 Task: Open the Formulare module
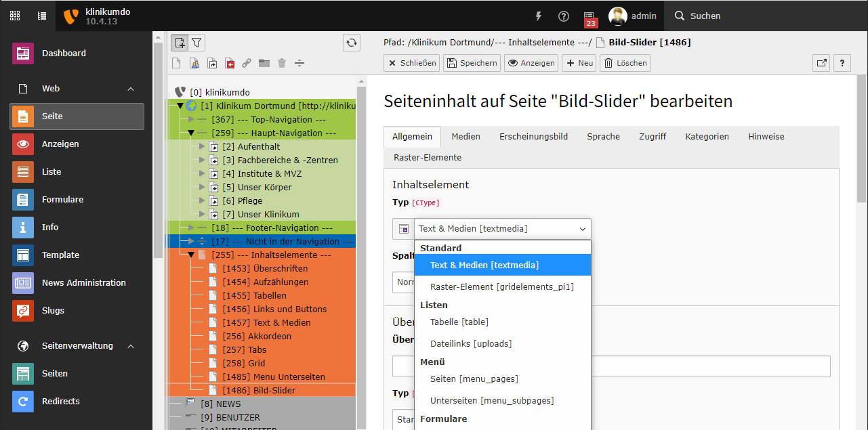(x=77, y=199)
